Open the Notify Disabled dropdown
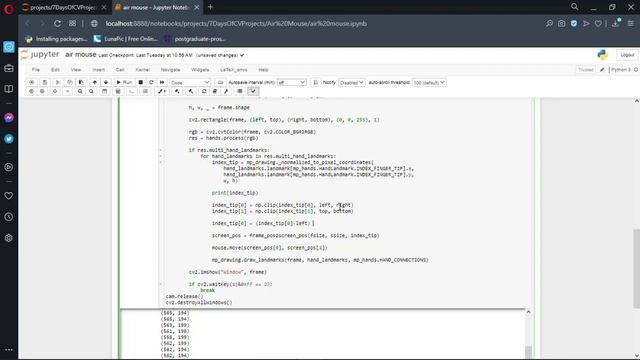 351,82
